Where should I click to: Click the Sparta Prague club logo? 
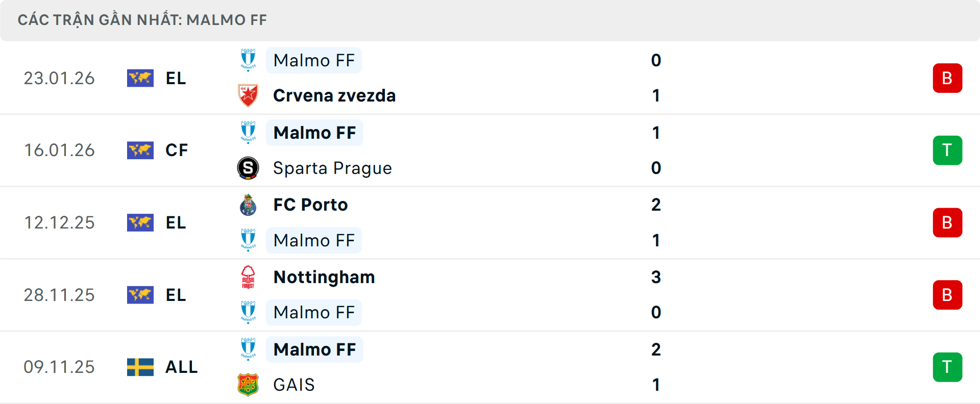[x=248, y=168]
